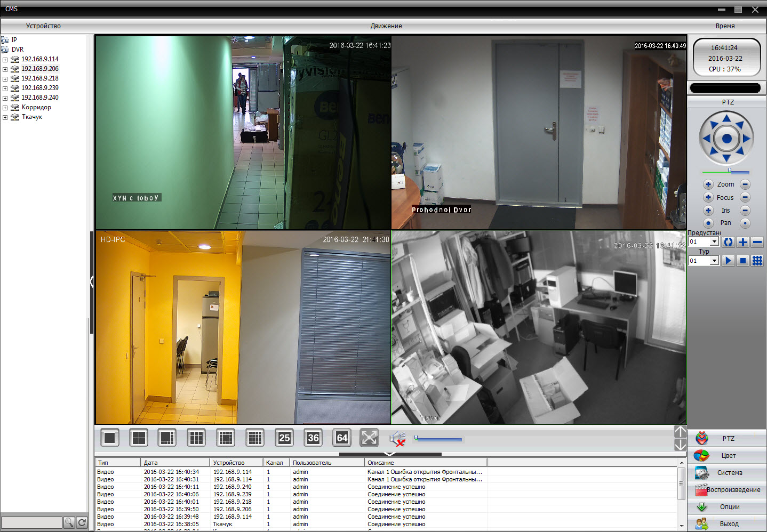Viewport: 767px width, 532px height.
Task: Click the Выход exit button
Action: pos(728,524)
